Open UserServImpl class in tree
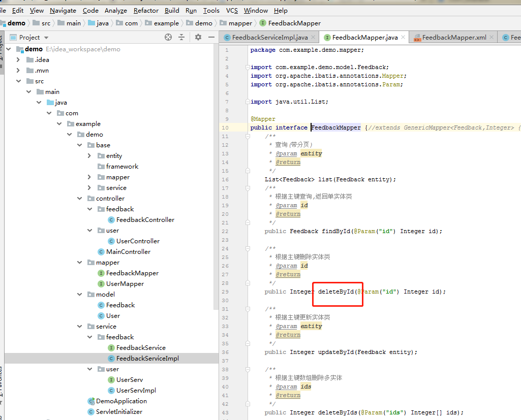 [136, 390]
